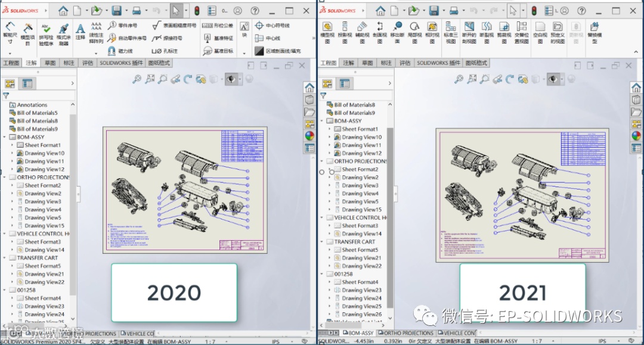644x345 pixels.
Task: Switch to 工程图 tab in 2020 window
Action: click(11, 63)
